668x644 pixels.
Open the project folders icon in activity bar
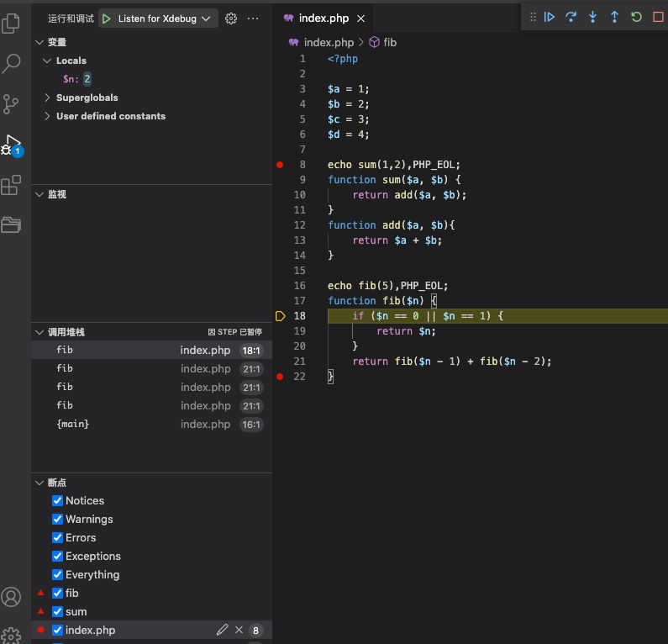tap(11, 224)
